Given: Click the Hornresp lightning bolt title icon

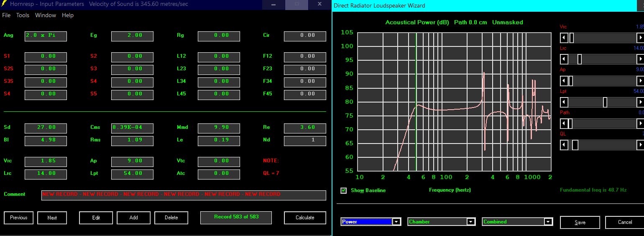Looking at the screenshot, I should tap(4, 4).
